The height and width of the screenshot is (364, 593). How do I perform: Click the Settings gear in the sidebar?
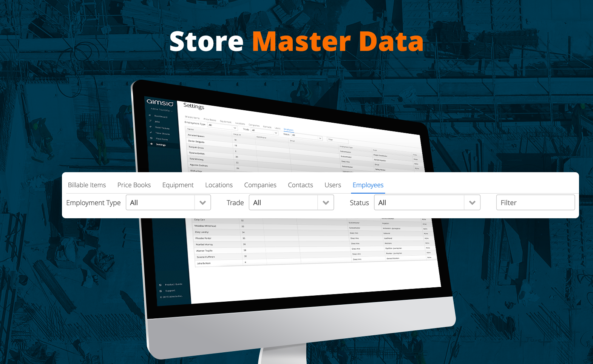152,143
